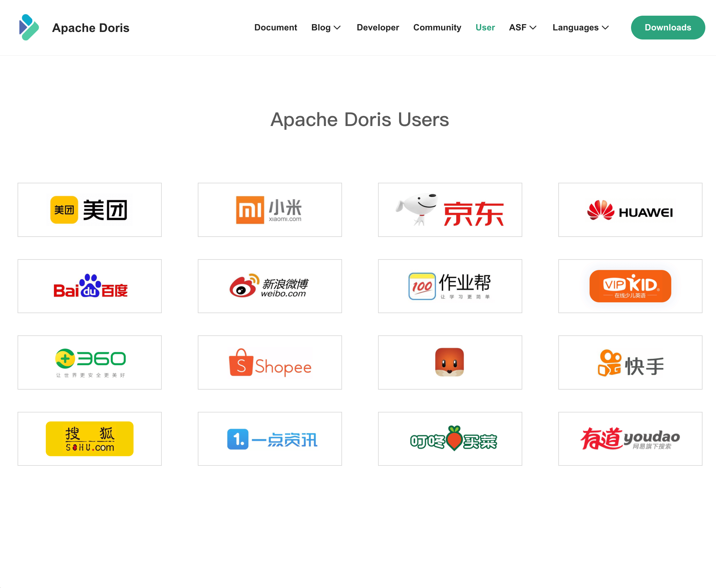Click the Apache Doris logo icon
This screenshot has height=588, width=716.
[x=29, y=28]
